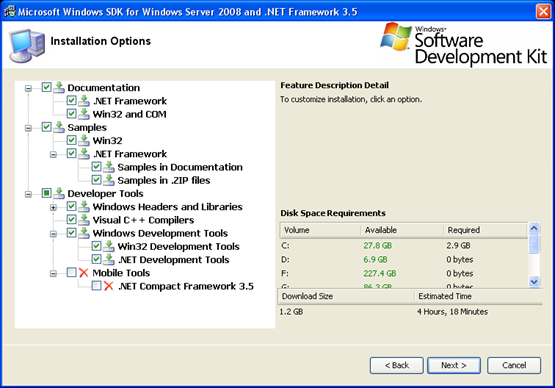Click install icon next to Samples
Image resolution: width=555 pixels, height=388 pixels.
click(x=59, y=127)
